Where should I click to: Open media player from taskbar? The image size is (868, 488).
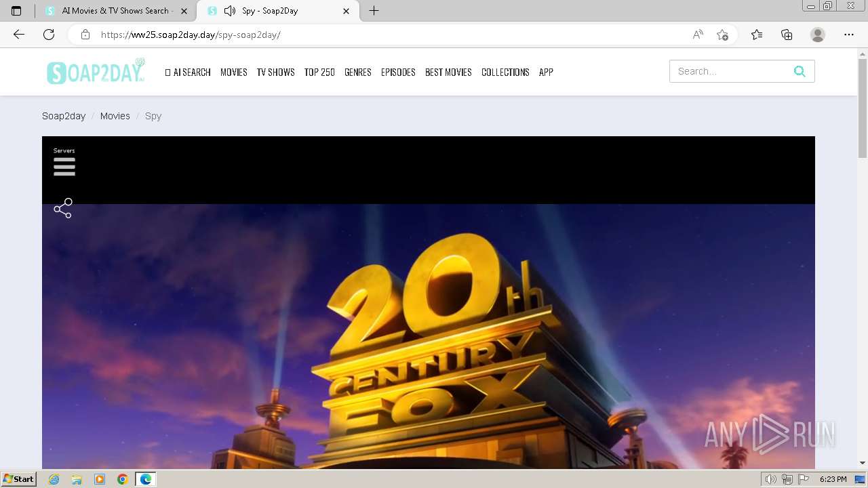[x=100, y=479]
